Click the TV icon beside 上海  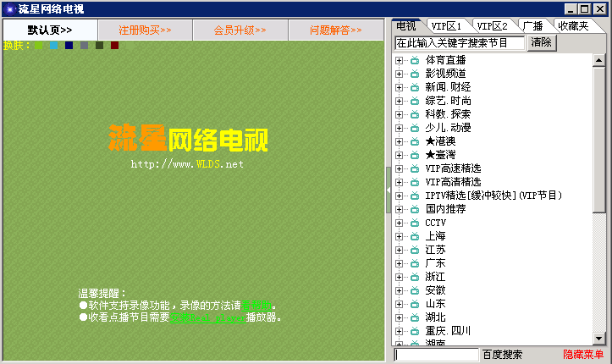pos(415,236)
